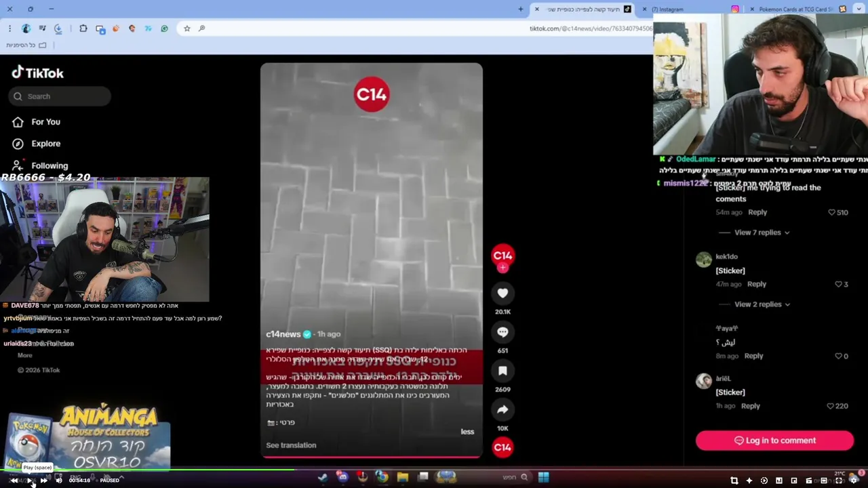Expand 'View 2 replies'

coord(762,304)
